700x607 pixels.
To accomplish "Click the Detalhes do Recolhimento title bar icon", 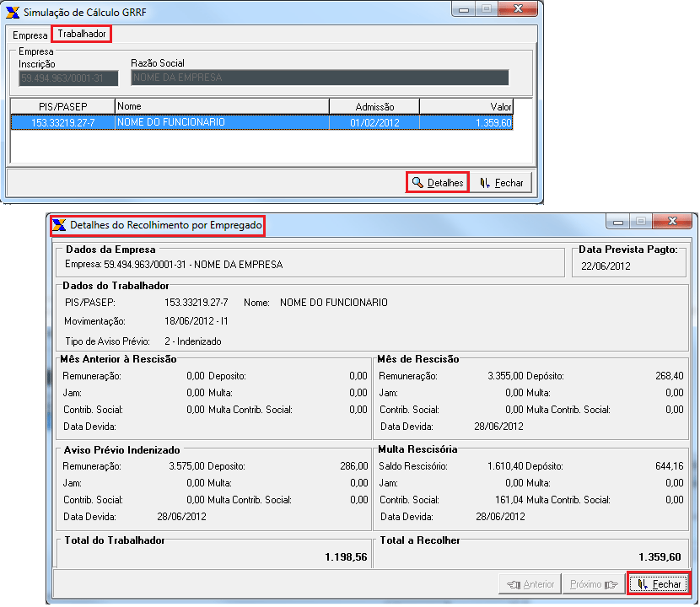I will 59,225.
